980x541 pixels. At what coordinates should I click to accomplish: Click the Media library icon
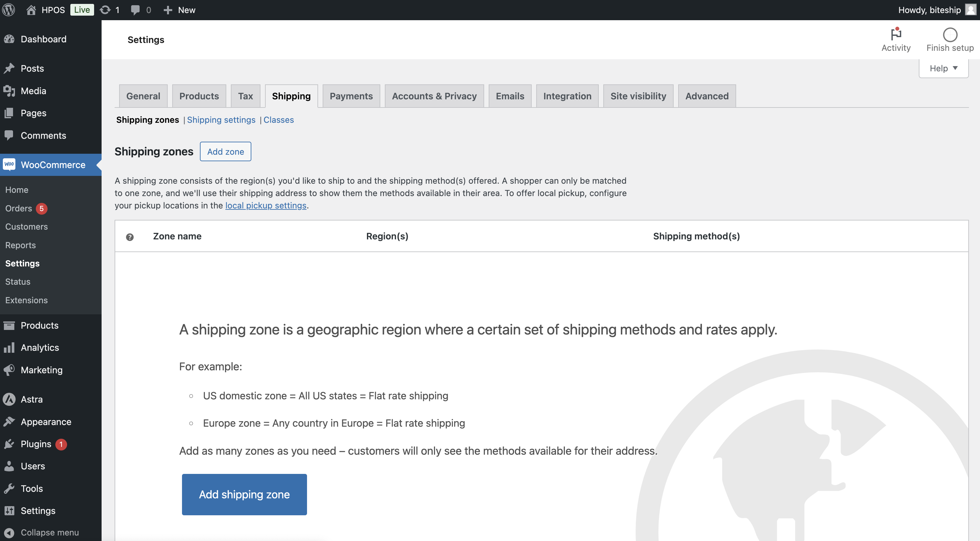coord(9,91)
